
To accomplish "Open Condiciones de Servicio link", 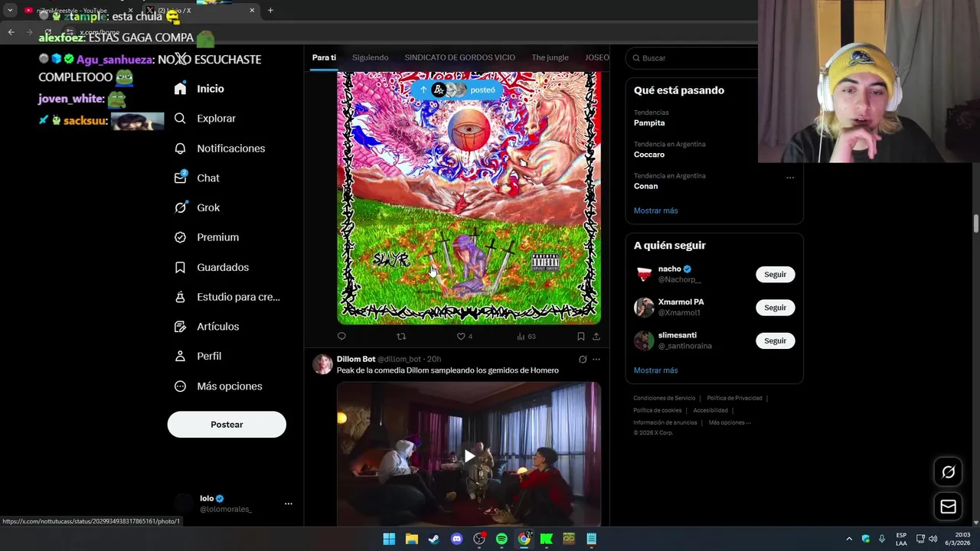I will point(664,398).
